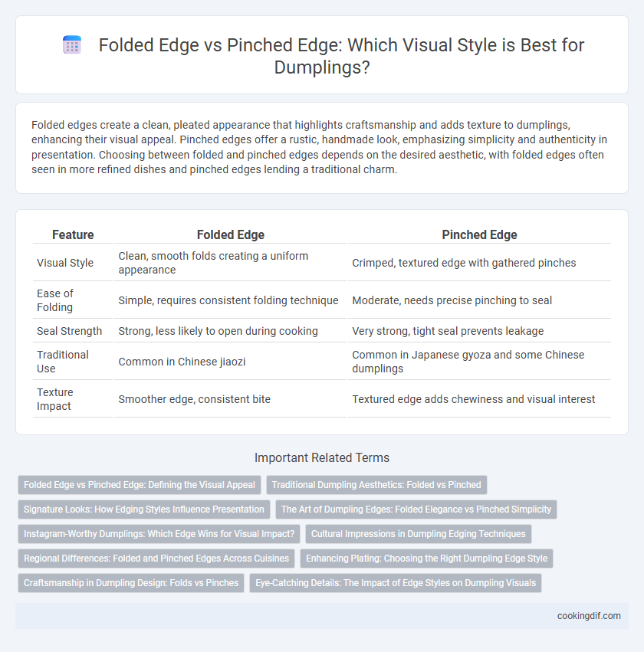The height and width of the screenshot is (652, 644).
Task: Click the calendar grid icon beside the title
Action: [72, 45]
